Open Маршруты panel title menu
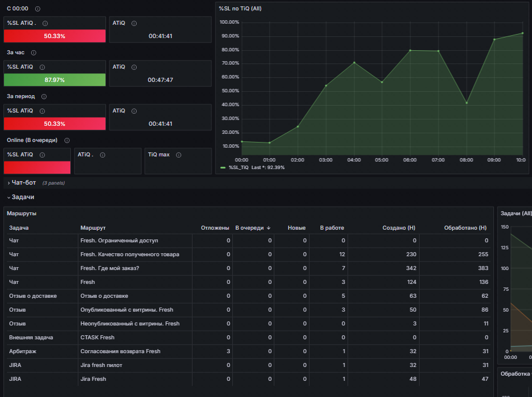 point(22,214)
